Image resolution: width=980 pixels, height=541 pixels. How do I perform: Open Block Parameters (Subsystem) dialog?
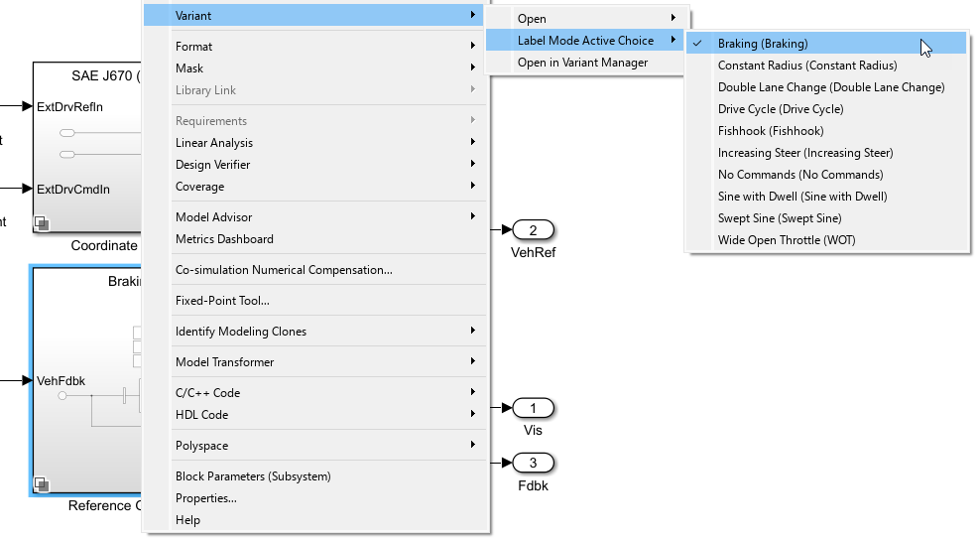[x=253, y=476]
